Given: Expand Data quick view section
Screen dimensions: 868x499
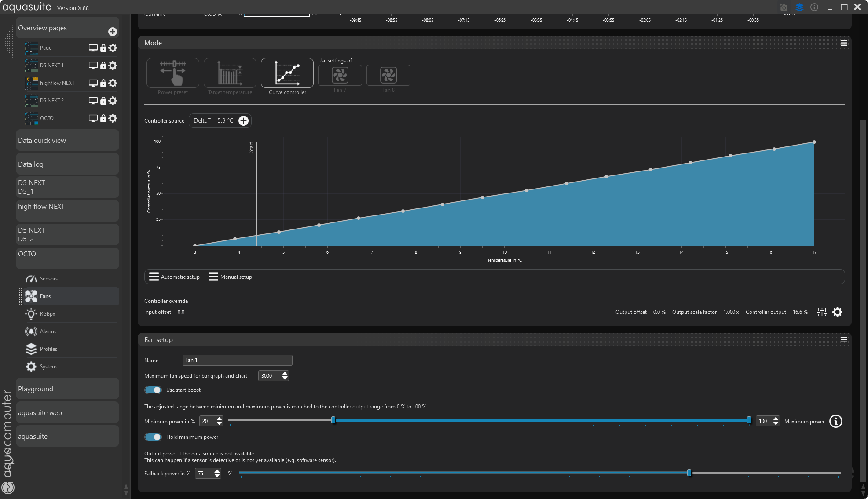Looking at the screenshot, I should pyautogui.click(x=67, y=140).
